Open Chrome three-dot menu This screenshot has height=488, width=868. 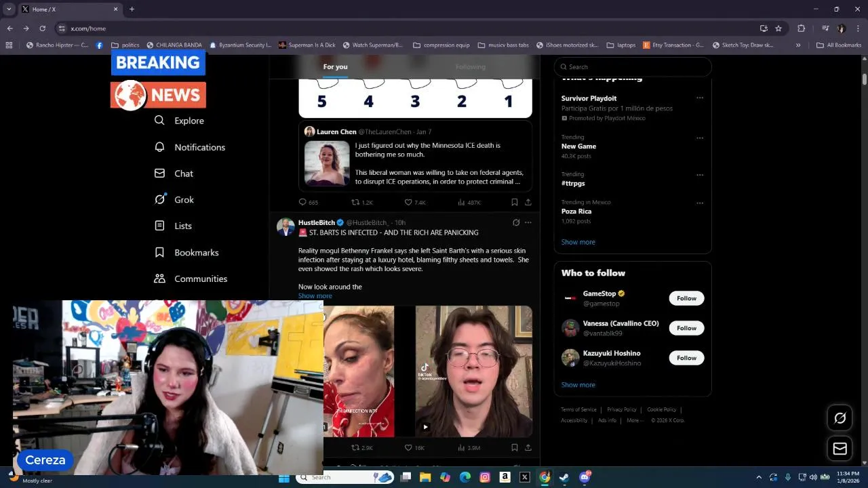pos(858,28)
